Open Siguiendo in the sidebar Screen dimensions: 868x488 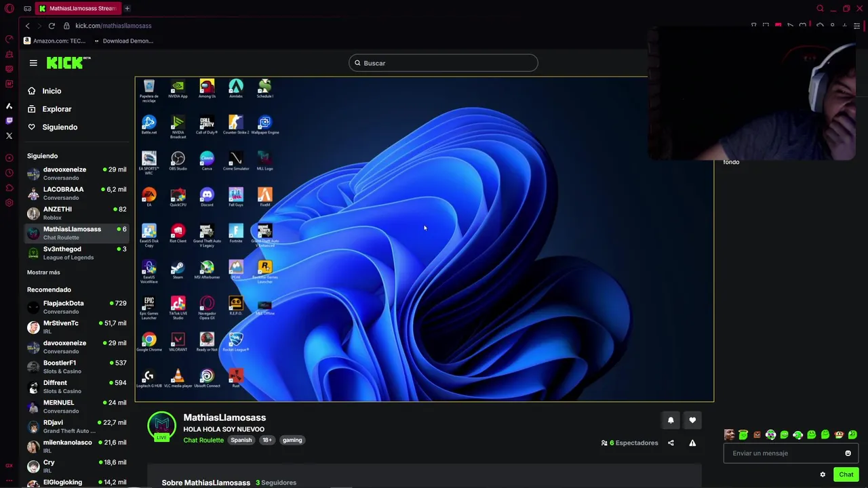point(60,127)
